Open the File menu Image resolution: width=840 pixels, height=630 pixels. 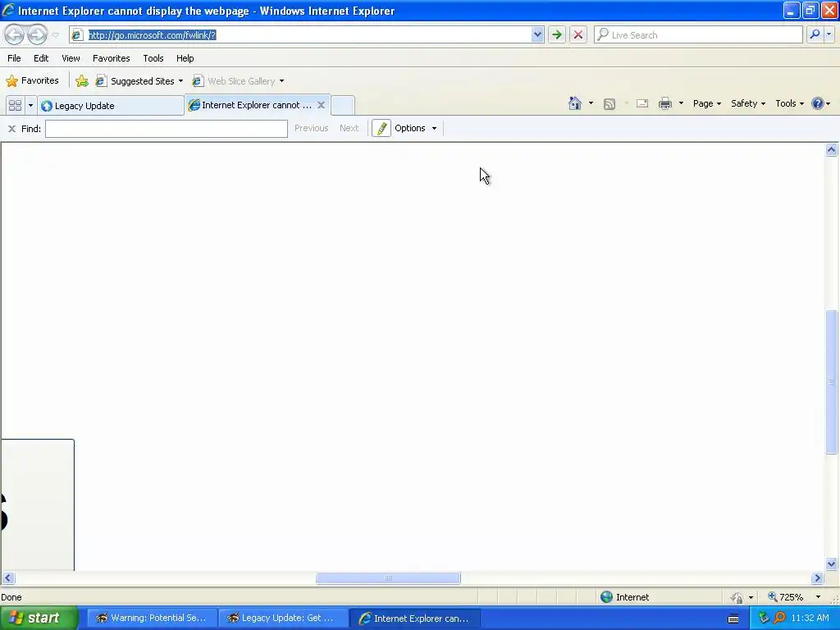click(14, 58)
